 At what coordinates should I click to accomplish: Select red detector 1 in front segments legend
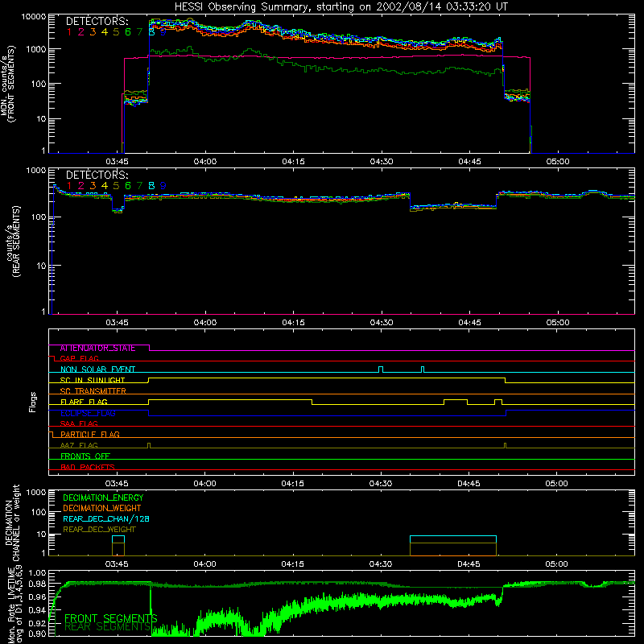69,32
